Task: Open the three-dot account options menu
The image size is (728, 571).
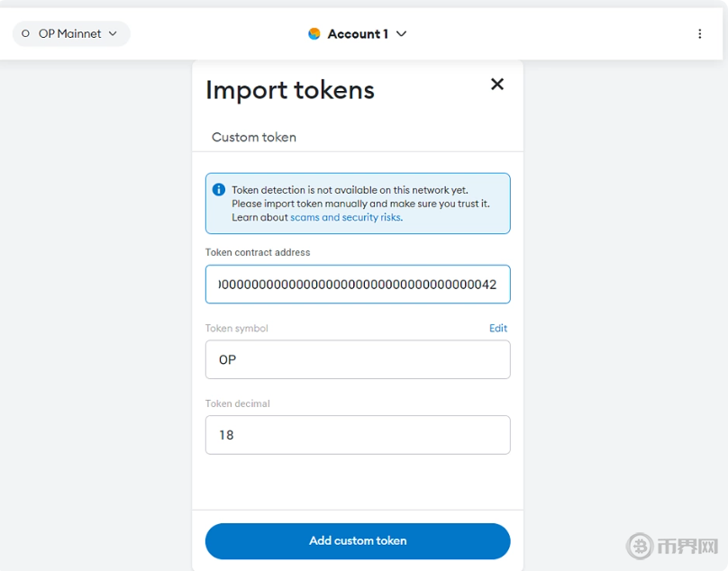Action: tap(700, 34)
